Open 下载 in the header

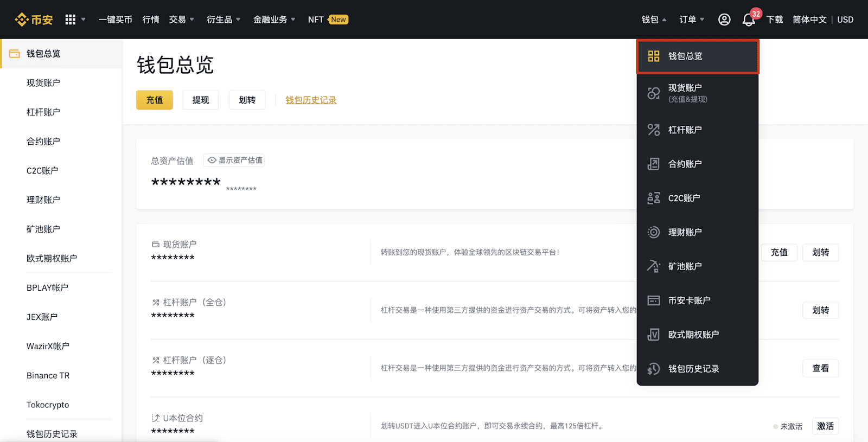point(775,20)
